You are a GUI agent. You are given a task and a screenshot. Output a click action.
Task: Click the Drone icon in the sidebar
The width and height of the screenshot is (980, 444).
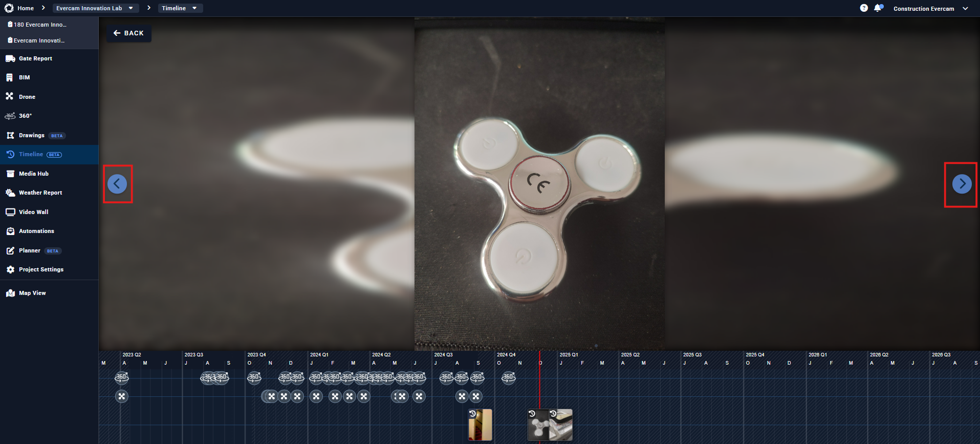coord(10,96)
